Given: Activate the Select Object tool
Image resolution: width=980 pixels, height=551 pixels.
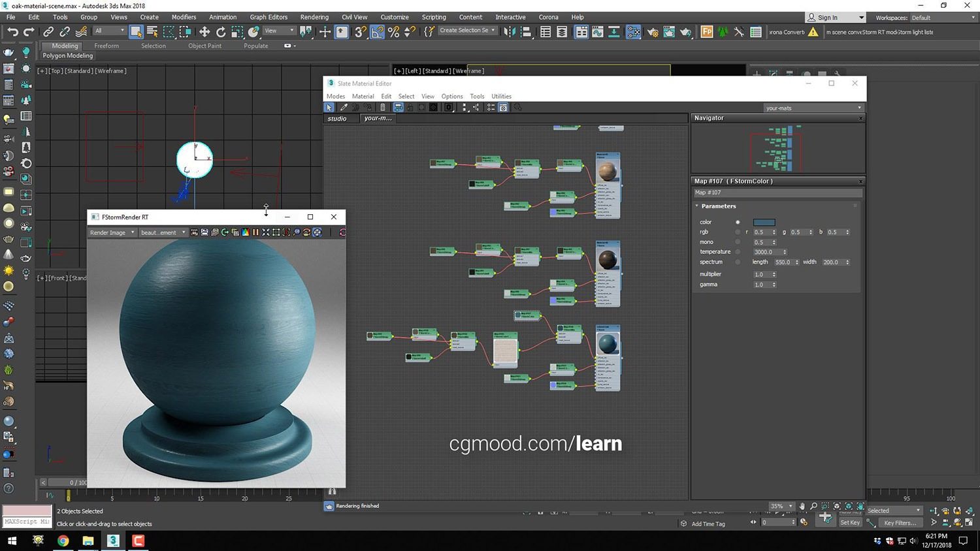Looking at the screenshot, I should 136,31.
